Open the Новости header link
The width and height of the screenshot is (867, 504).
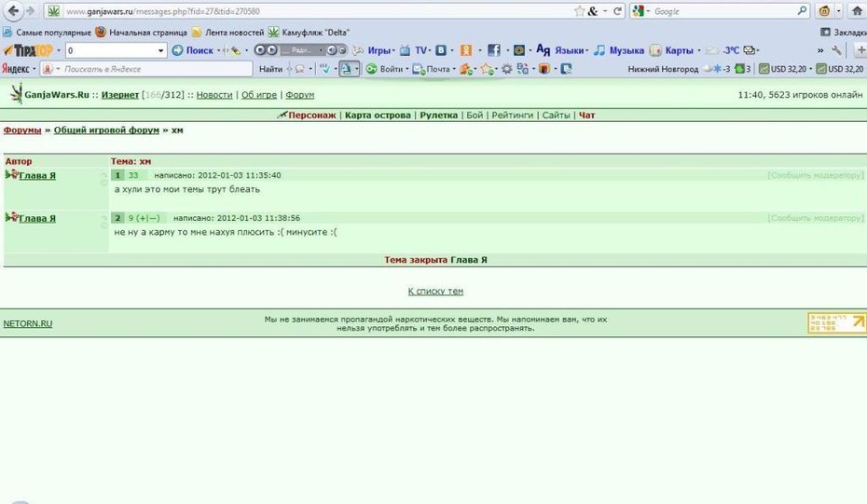(214, 95)
